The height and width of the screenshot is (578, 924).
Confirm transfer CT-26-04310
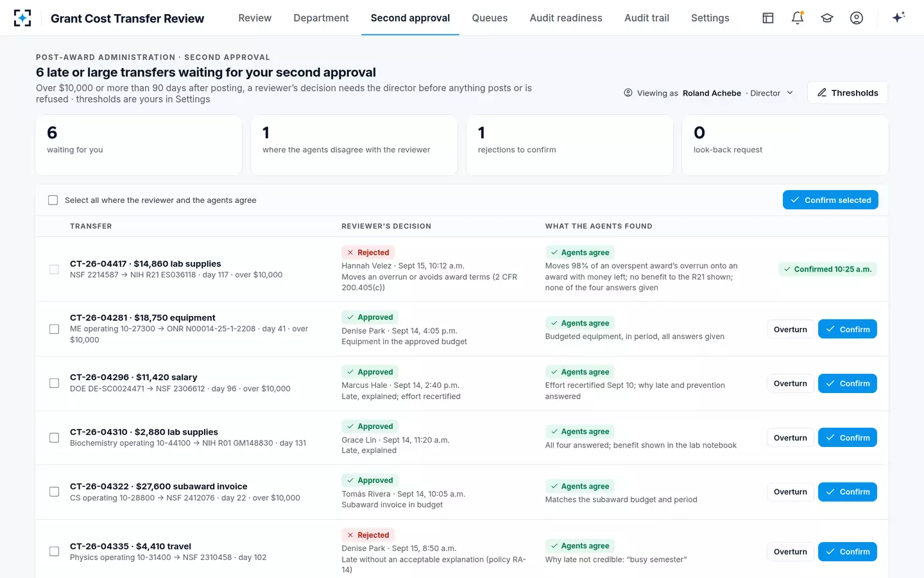(848, 438)
